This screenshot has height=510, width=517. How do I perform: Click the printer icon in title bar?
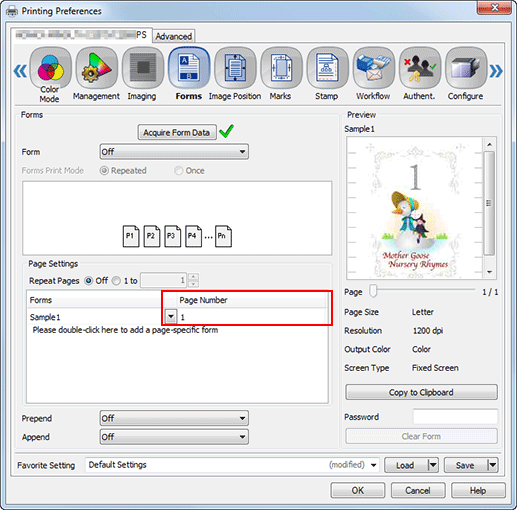click(12, 11)
